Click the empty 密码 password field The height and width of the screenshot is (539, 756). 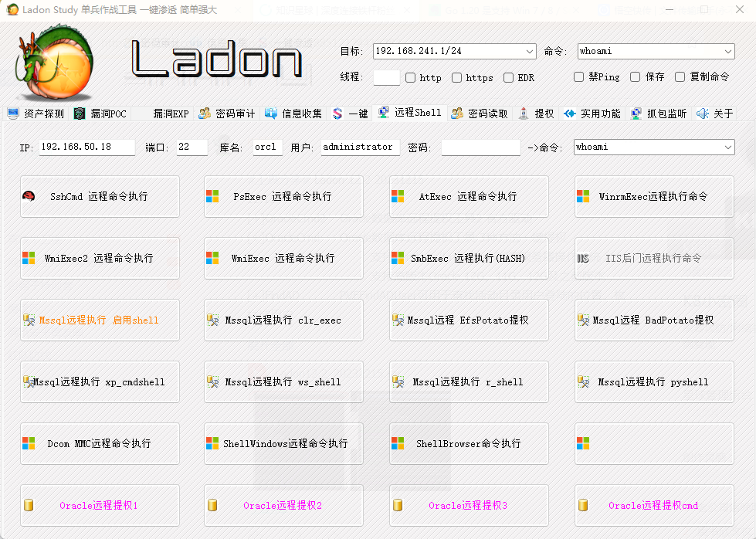pos(480,147)
